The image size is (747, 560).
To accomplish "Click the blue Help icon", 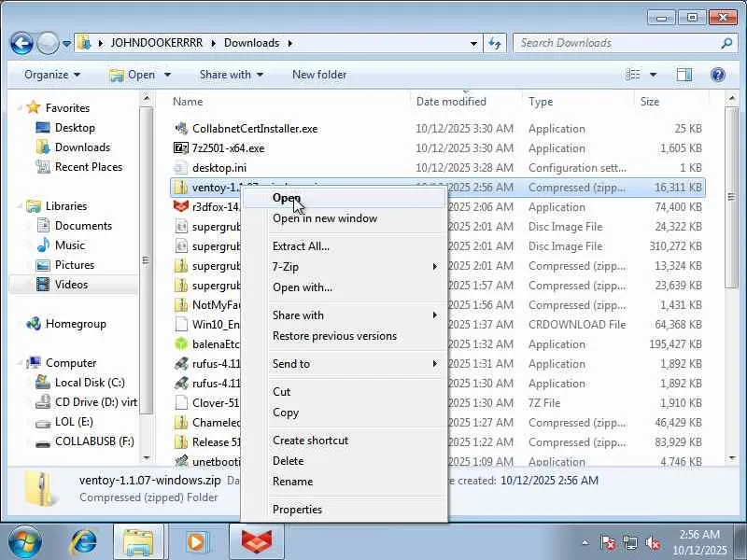I will [717, 75].
